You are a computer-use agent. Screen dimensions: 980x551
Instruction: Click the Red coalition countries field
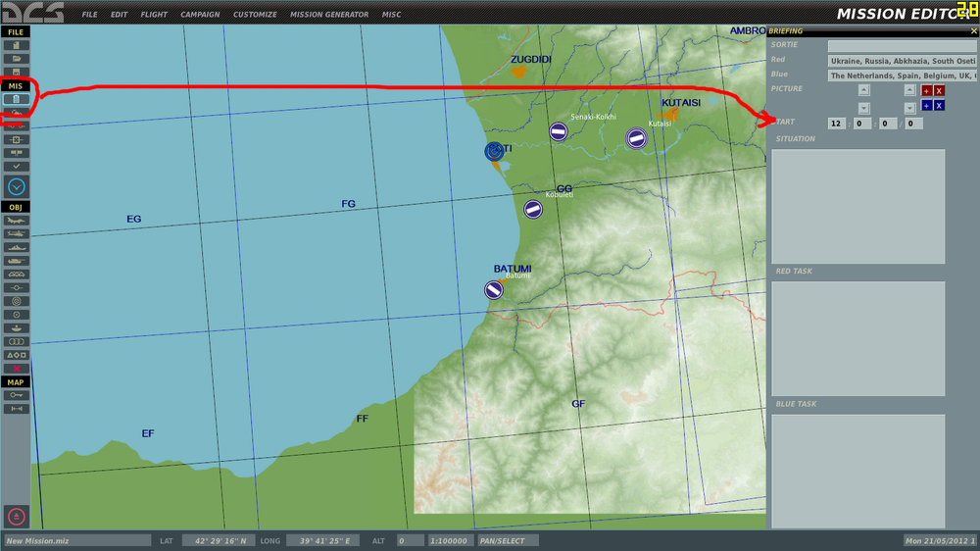click(x=902, y=61)
